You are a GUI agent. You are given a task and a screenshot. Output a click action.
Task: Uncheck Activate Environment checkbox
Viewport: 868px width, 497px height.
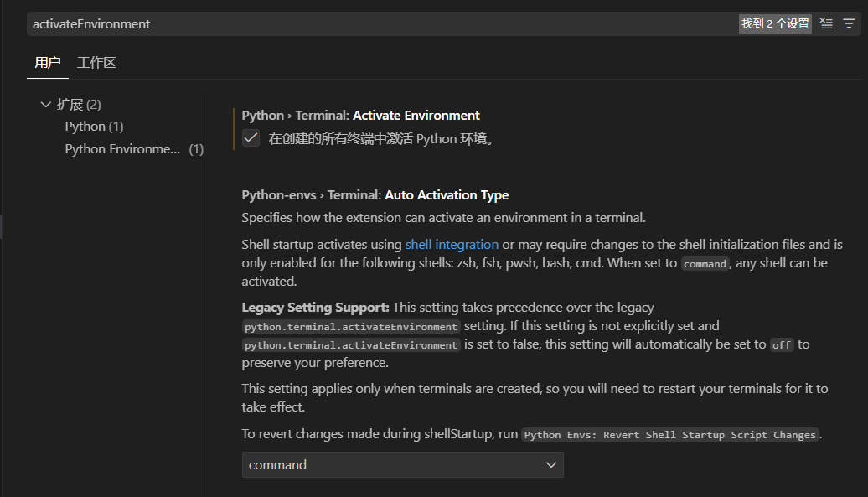251,137
